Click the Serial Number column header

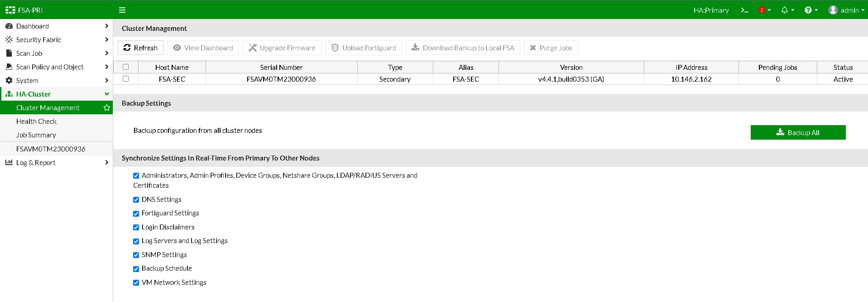coord(282,67)
